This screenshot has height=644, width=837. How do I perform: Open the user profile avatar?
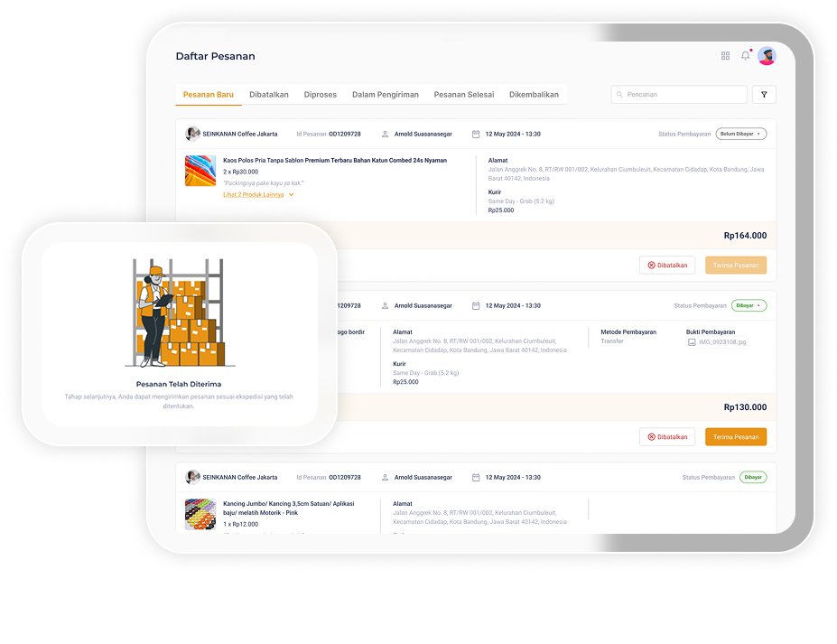[767, 56]
